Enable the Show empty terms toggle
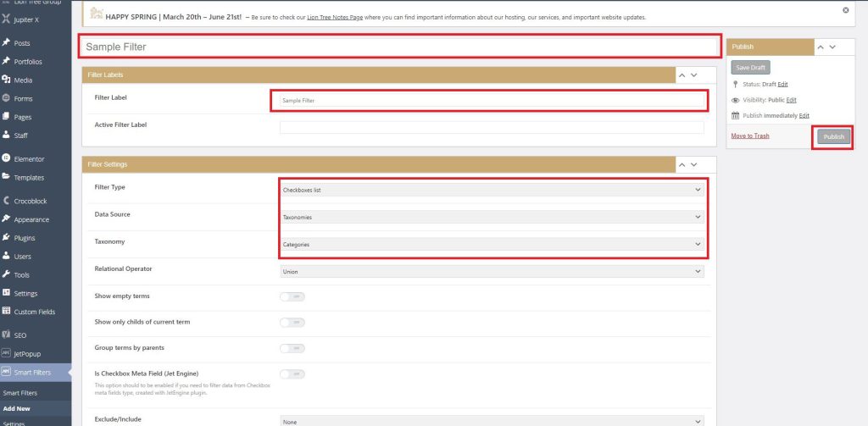The image size is (868, 426). (292, 296)
